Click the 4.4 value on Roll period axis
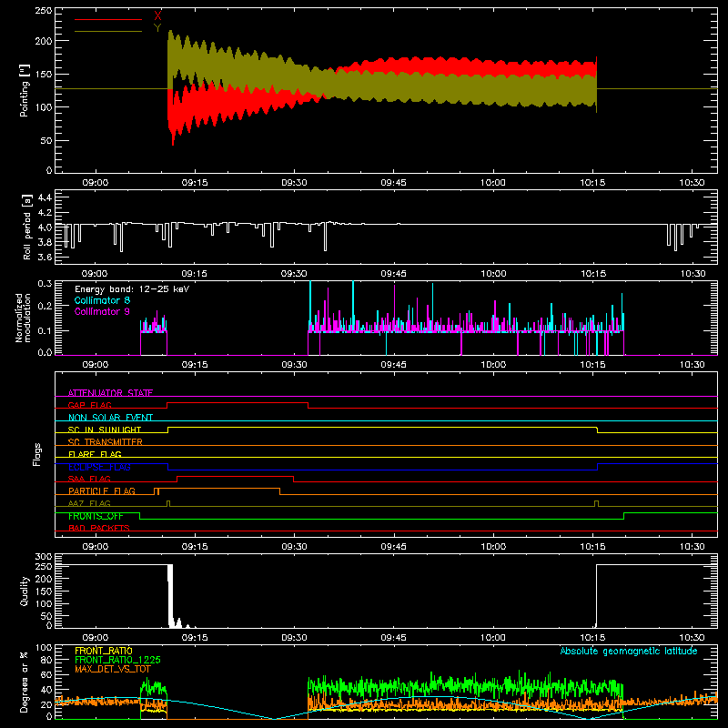Viewport: 728px width, 728px height. (45, 197)
